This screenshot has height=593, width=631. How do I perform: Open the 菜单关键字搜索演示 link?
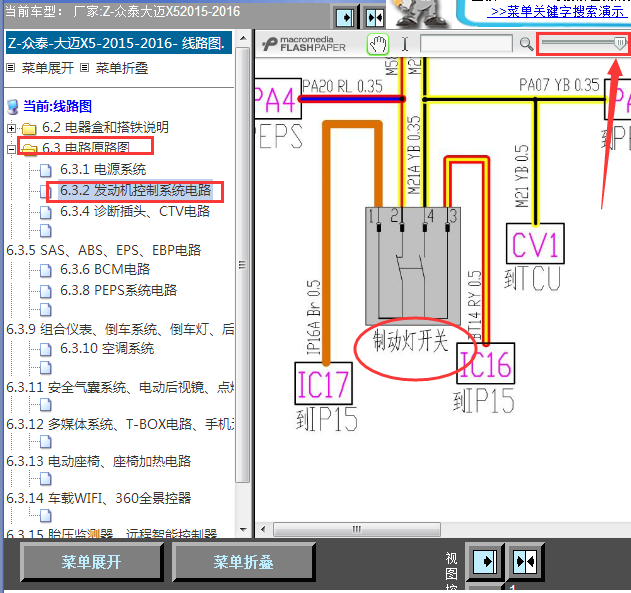(x=557, y=11)
